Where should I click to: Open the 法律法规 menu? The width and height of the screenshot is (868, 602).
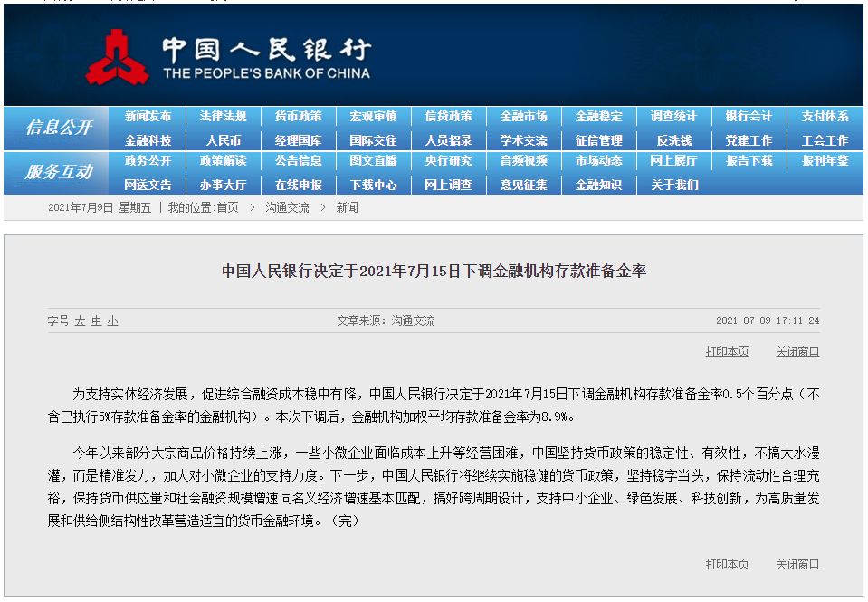point(223,116)
